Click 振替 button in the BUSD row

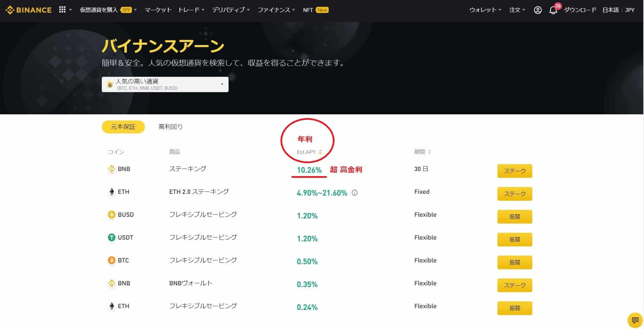point(515,216)
